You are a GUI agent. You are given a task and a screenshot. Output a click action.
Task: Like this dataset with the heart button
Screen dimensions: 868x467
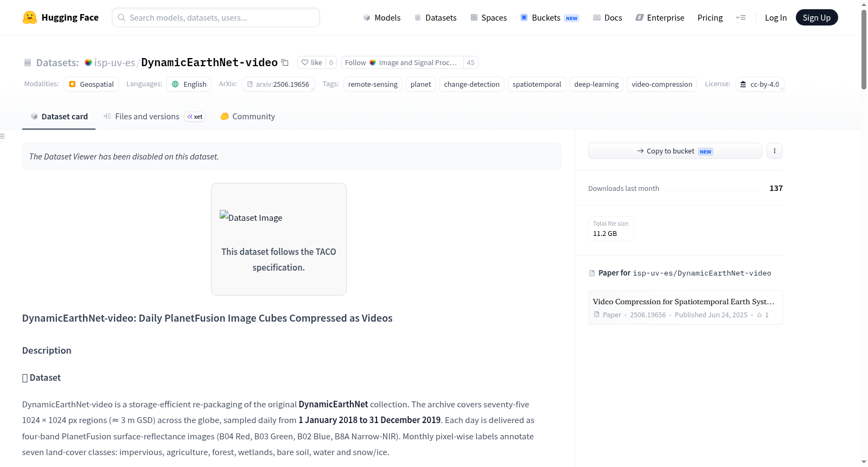click(312, 62)
